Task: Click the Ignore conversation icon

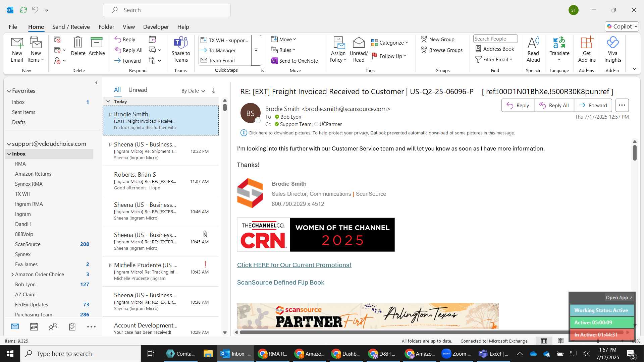Action: click(x=57, y=40)
